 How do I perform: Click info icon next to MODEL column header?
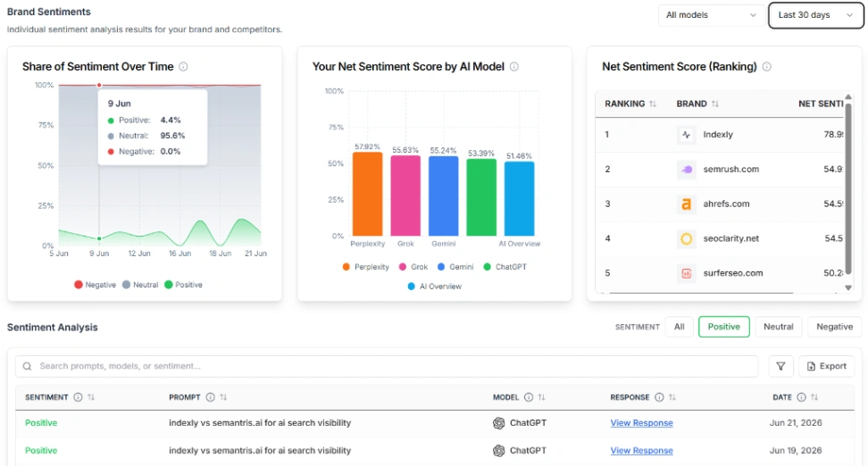pos(529,397)
